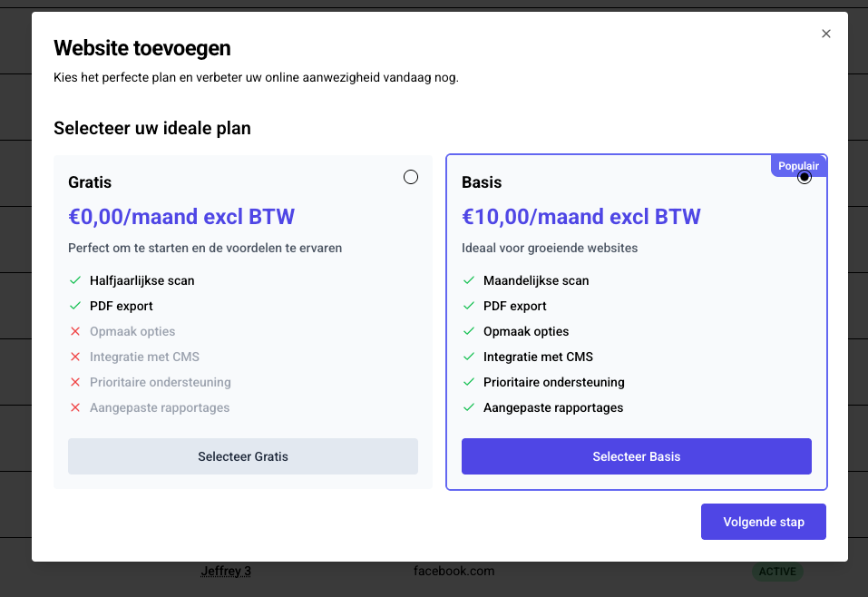Click the Basis plan heading

pos(482,182)
